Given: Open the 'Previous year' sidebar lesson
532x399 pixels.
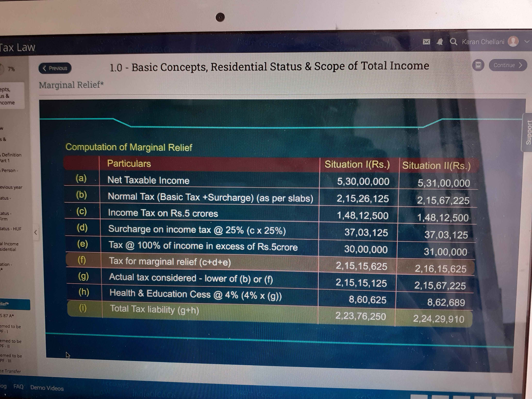Looking at the screenshot, I should click(x=11, y=187).
